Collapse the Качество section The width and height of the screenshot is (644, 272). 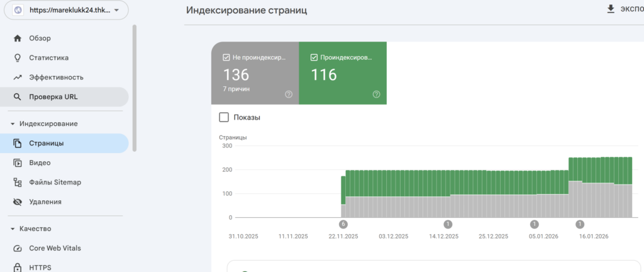click(x=13, y=229)
